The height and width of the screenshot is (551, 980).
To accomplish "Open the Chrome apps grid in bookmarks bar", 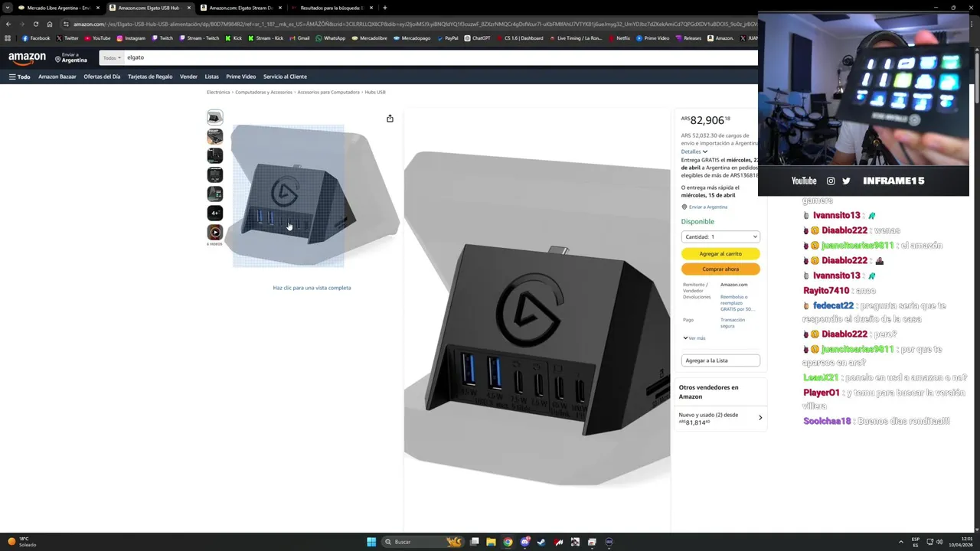I will point(8,38).
